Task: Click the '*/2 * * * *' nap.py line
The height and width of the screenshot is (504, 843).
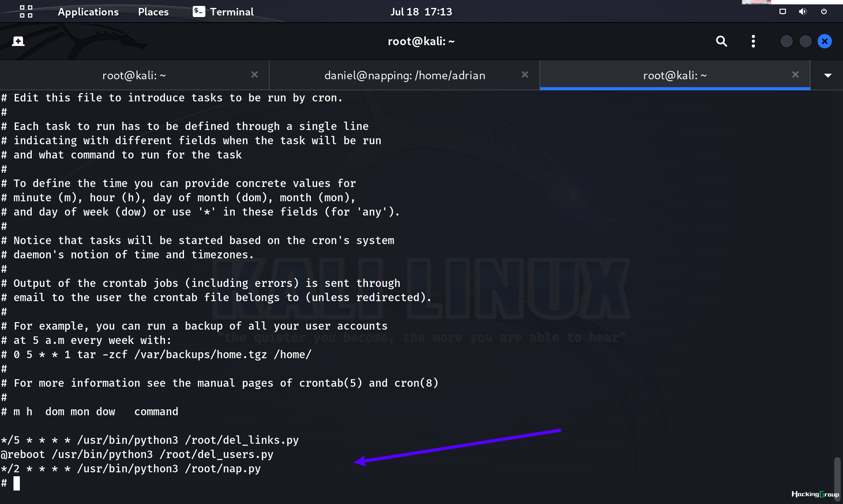Action: (x=131, y=469)
